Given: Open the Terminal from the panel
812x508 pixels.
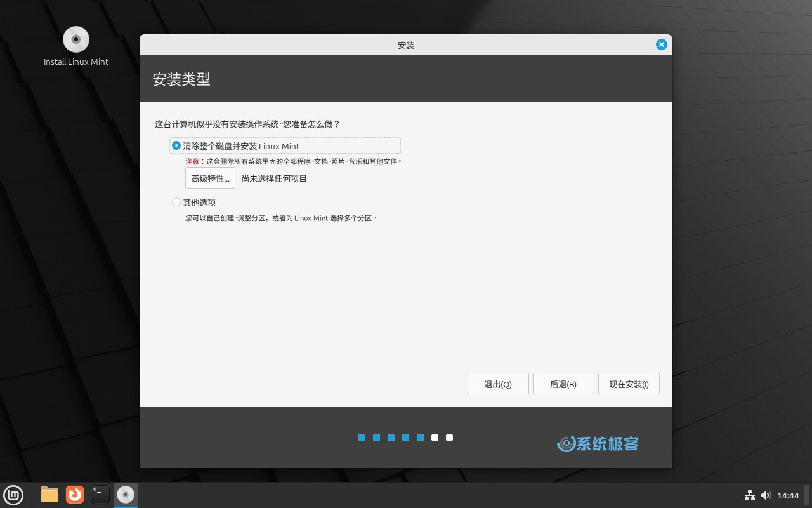Looking at the screenshot, I should tap(100, 494).
